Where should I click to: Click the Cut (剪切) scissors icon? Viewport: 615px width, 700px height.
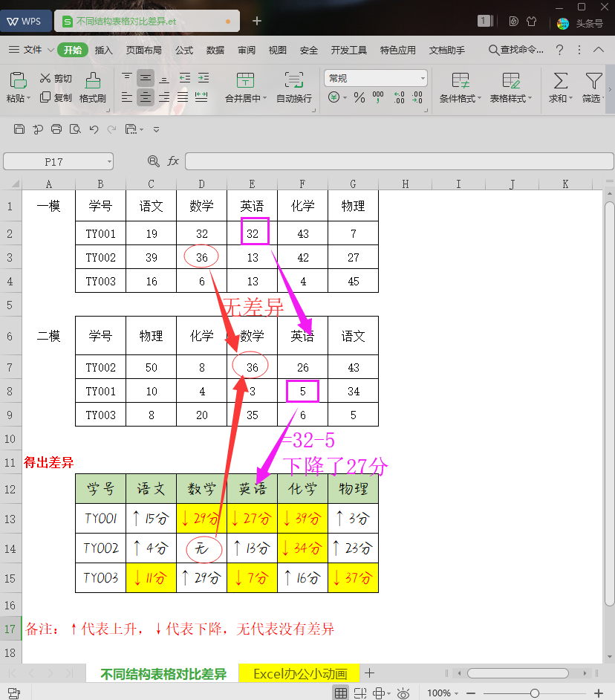coord(45,78)
